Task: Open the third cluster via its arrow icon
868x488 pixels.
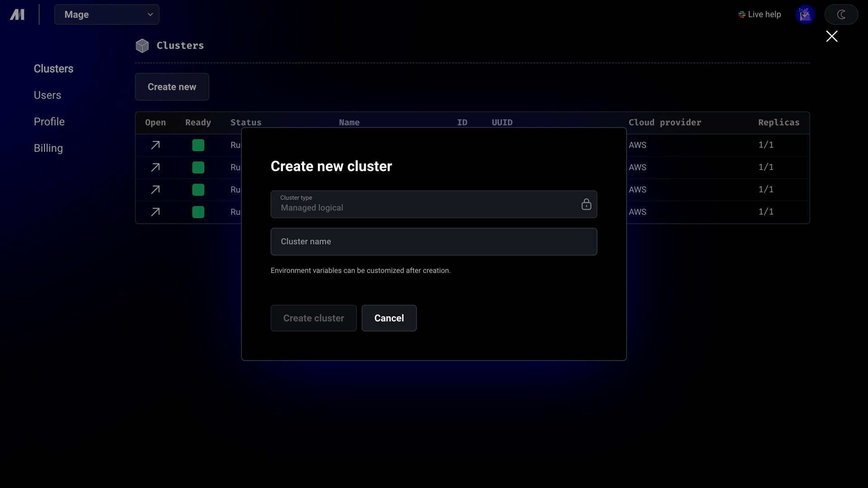Action: tap(155, 190)
